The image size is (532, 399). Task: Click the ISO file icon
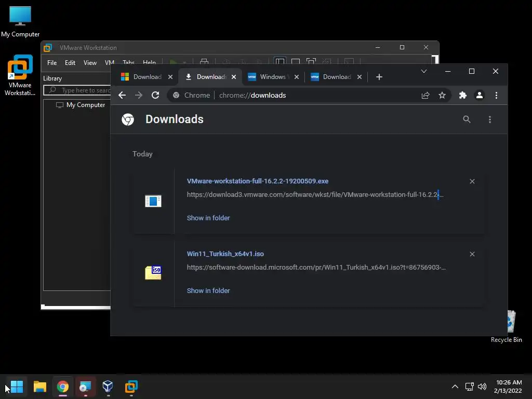(x=153, y=273)
